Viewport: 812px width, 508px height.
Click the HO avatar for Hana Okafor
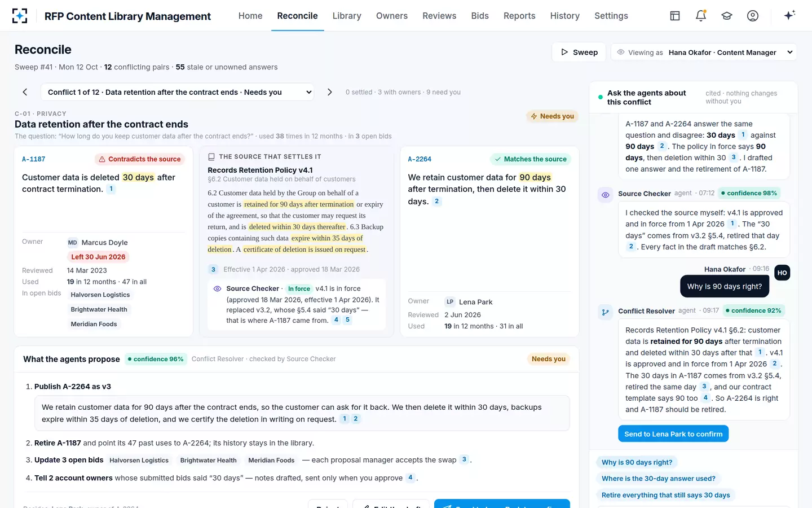click(782, 273)
